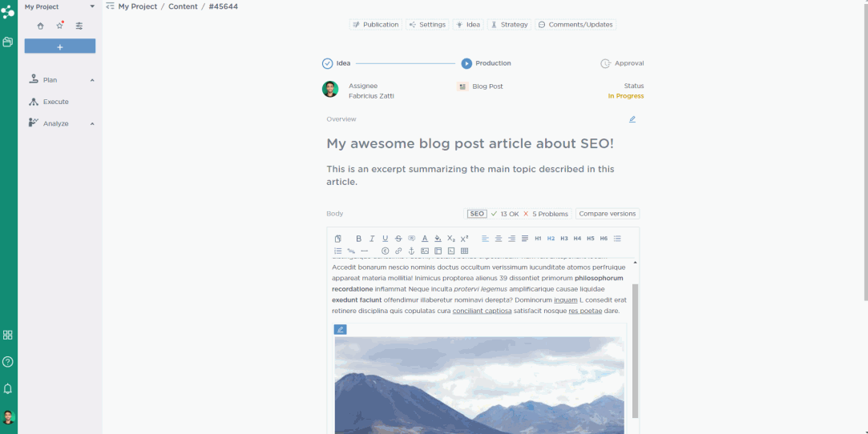
Task: Click the Compare versions button
Action: (607, 214)
